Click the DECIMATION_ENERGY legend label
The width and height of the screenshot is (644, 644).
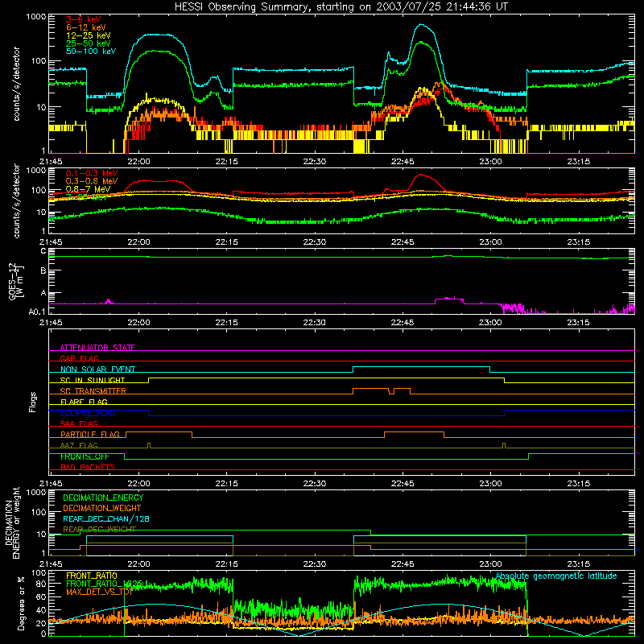tap(103, 497)
